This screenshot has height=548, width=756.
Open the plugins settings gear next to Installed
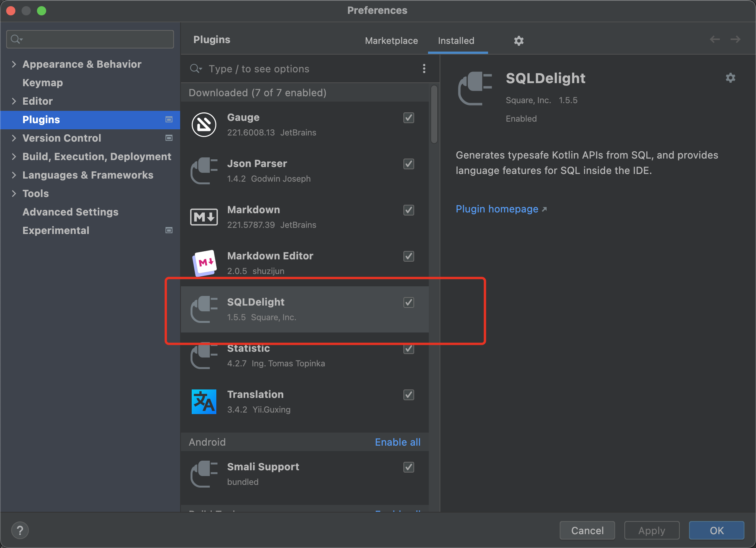point(519,41)
